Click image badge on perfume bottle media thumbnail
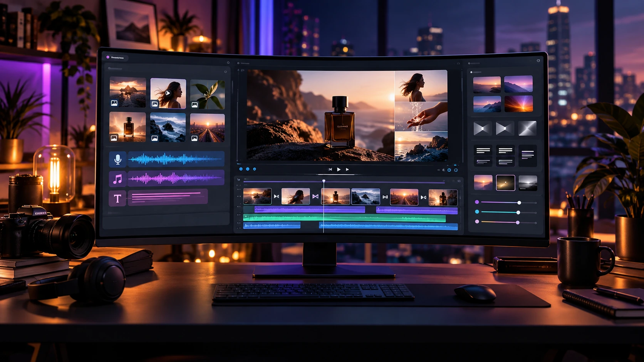 tap(114, 138)
